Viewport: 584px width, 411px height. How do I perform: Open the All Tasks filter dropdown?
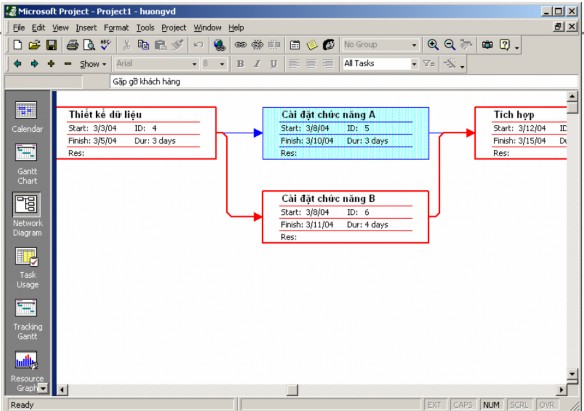tap(414, 64)
